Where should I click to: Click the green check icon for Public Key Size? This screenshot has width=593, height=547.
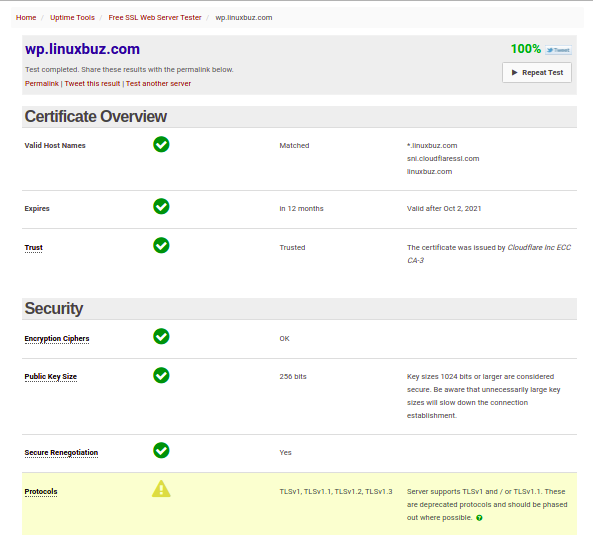(161, 375)
